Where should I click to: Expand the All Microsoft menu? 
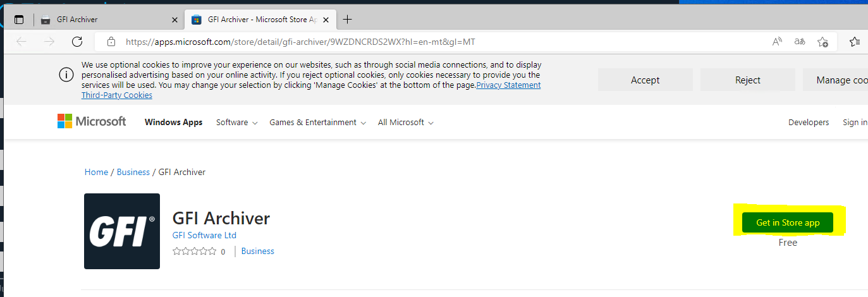[x=406, y=122]
